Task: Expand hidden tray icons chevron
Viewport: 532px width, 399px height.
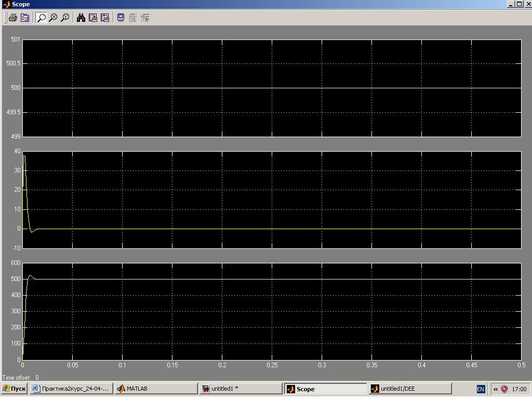Action: [x=496, y=389]
